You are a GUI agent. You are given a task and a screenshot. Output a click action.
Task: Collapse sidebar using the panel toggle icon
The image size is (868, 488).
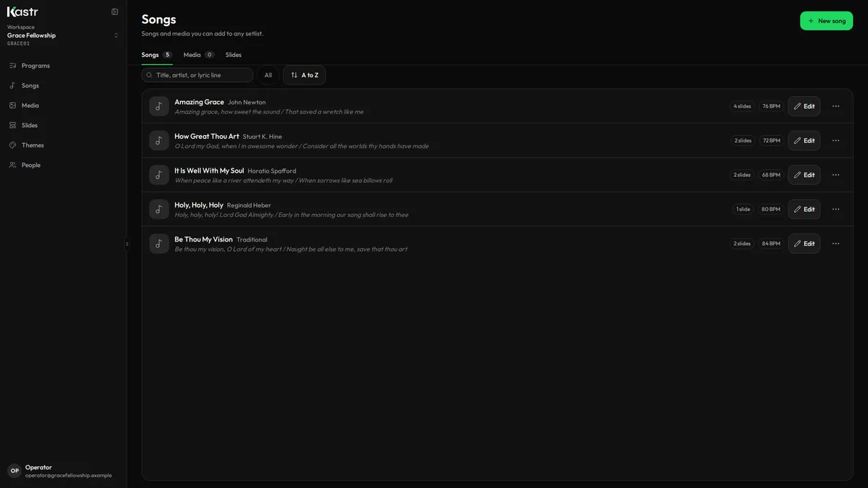point(114,12)
